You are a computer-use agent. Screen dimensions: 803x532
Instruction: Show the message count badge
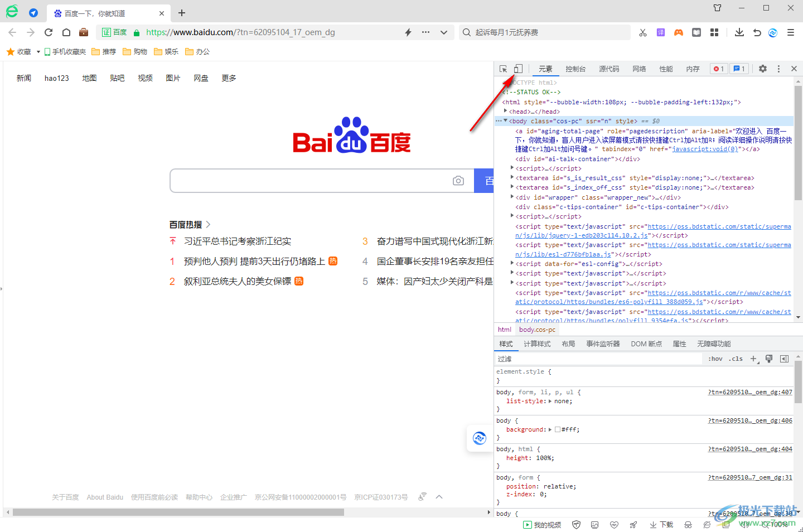coord(739,69)
